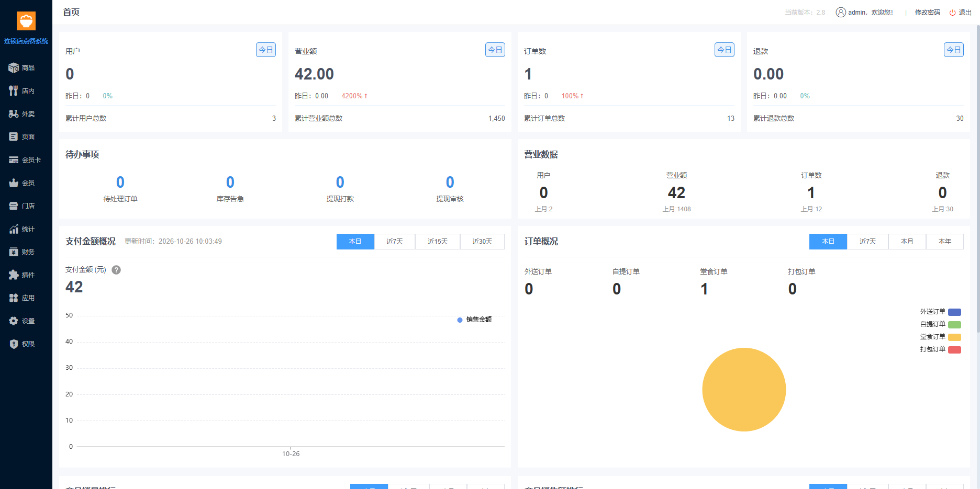
Task: Open the 外卖 delivery scooter icon
Action: (x=14, y=114)
